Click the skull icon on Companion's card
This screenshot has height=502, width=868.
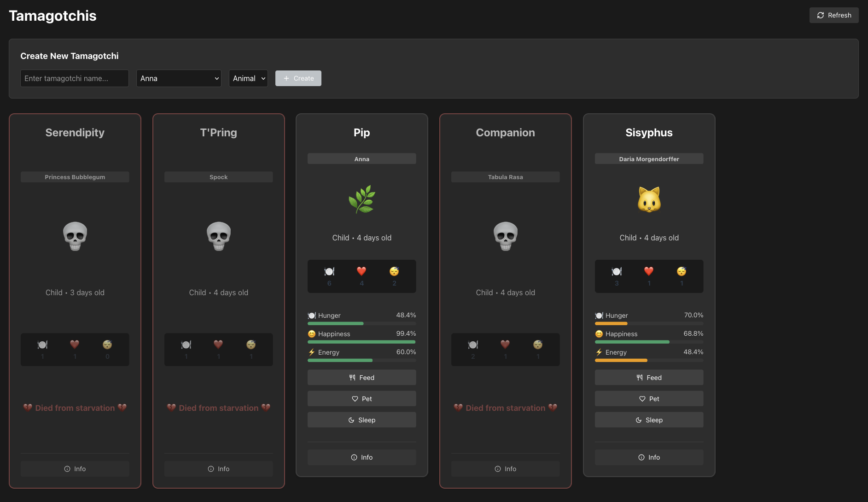point(505,236)
